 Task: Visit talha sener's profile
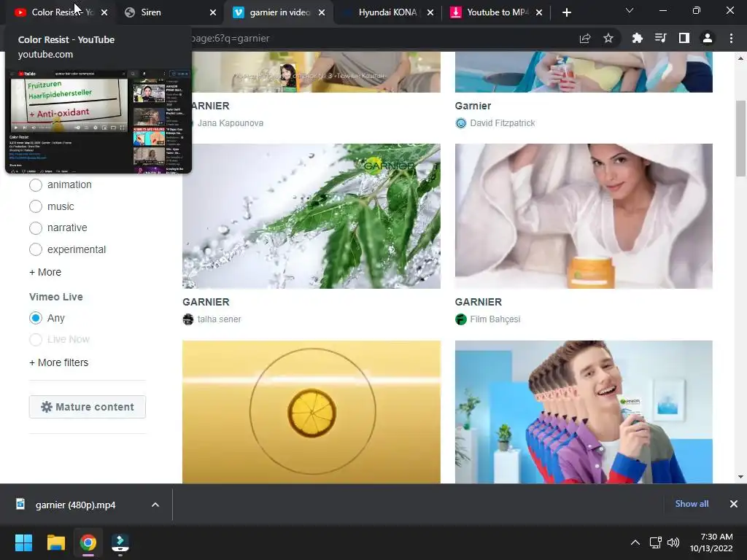(x=219, y=319)
